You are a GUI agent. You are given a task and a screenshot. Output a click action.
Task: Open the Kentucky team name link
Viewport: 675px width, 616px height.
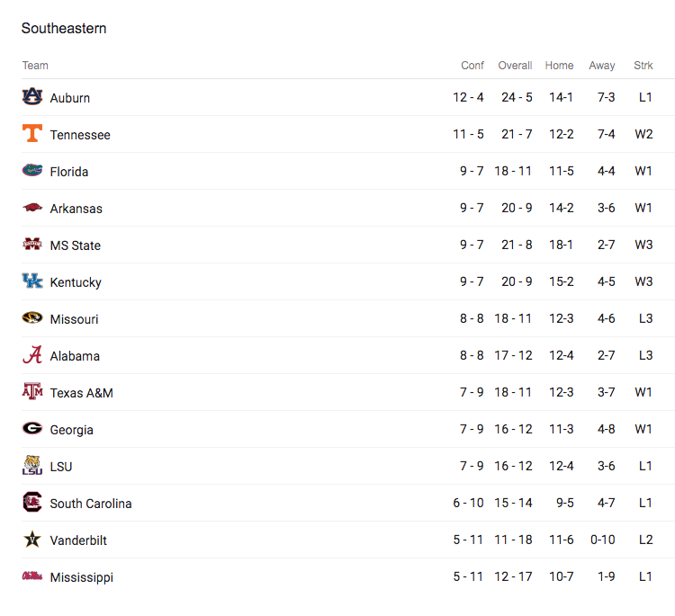point(76,282)
